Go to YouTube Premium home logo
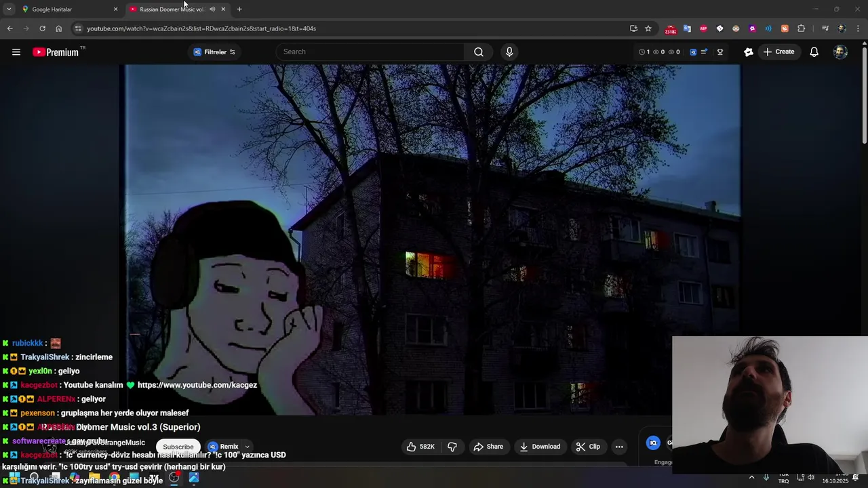Screen dimensions: 868x488 (56, 52)
